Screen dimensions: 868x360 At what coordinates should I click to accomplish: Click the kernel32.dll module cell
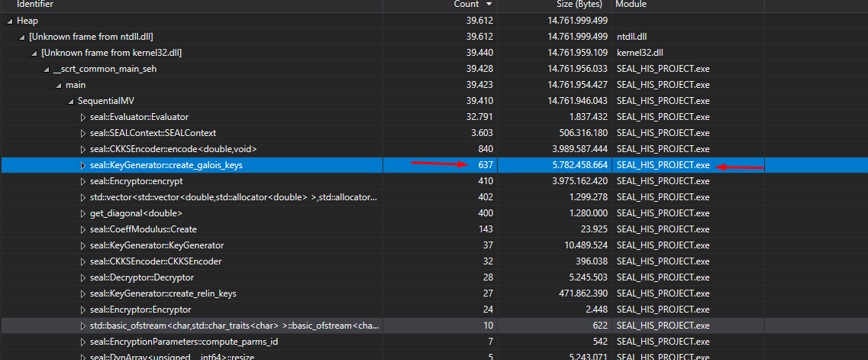click(638, 54)
